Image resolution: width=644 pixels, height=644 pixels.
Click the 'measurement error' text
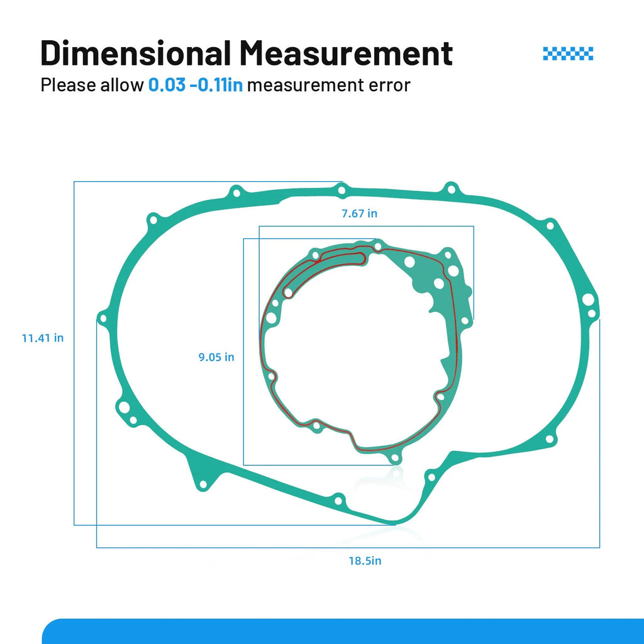[x=328, y=85]
